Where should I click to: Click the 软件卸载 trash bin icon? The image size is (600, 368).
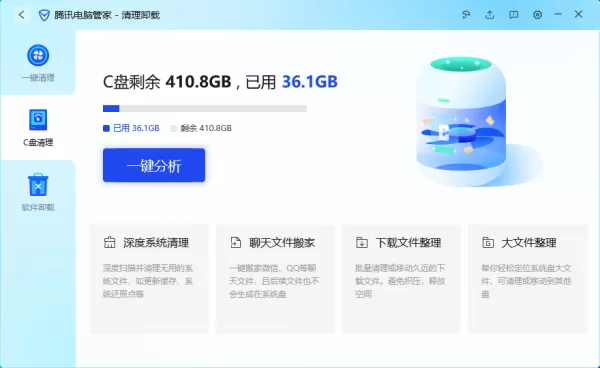coord(38,185)
